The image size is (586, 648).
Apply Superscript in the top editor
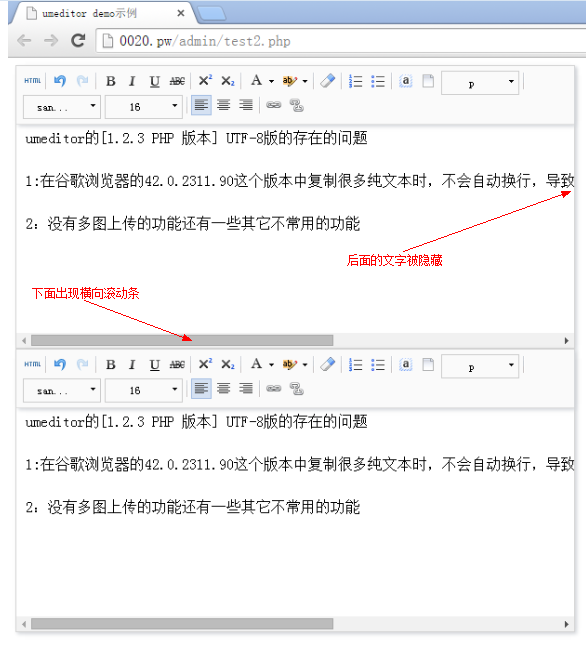(x=205, y=81)
